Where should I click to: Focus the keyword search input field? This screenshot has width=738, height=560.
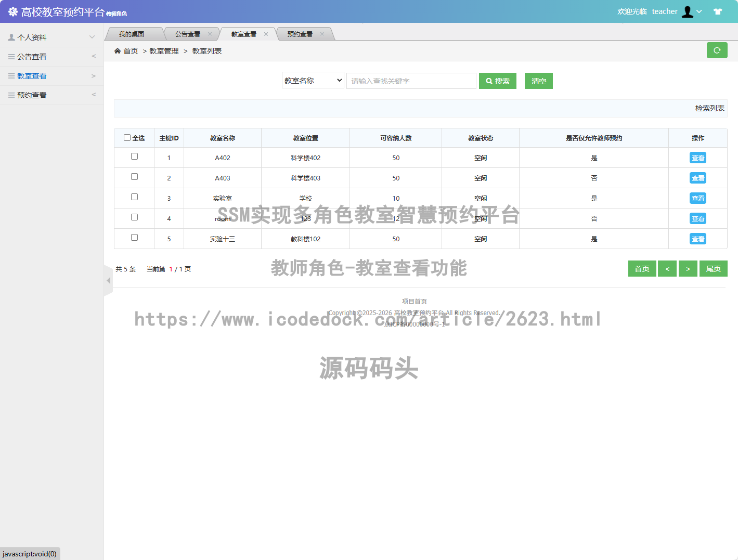(411, 81)
